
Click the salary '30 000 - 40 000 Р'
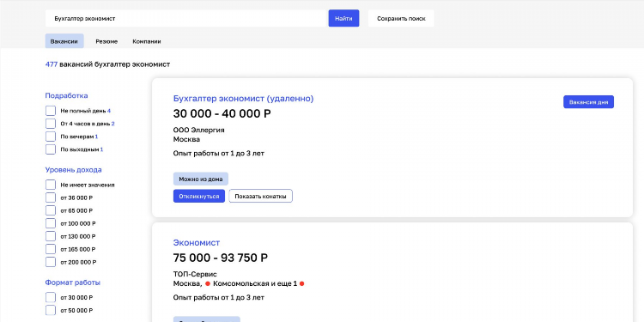point(222,113)
